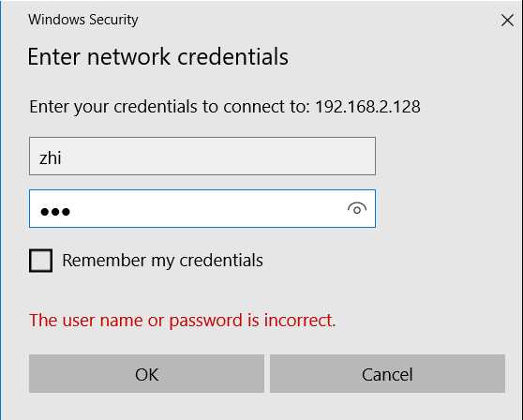
Task: Place cursor on "zhi" in username box
Action: pyautogui.click(x=50, y=157)
